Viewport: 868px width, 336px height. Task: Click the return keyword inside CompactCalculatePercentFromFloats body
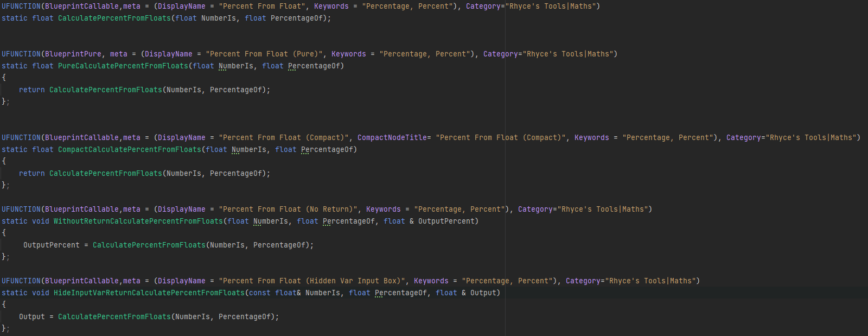pyautogui.click(x=32, y=173)
